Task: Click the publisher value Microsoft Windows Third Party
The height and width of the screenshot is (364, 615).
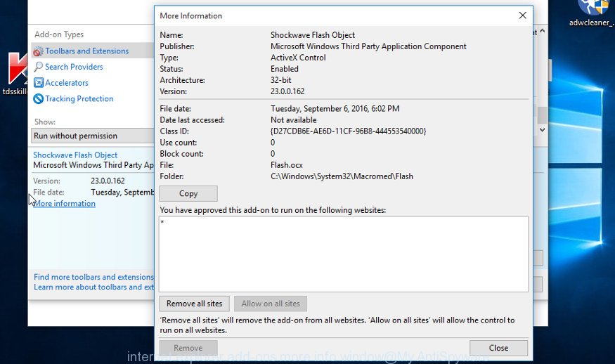Action: coord(368,46)
